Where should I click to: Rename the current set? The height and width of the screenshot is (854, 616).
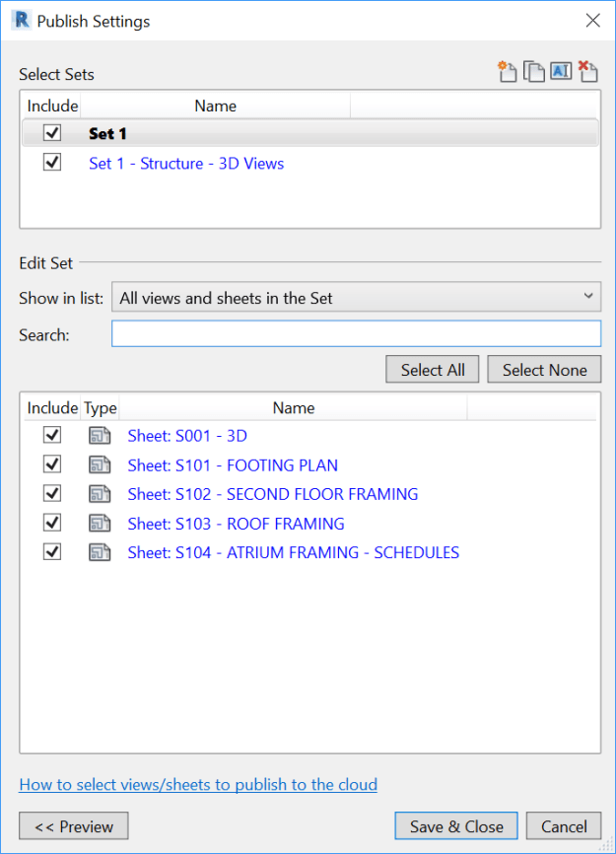click(x=560, y=71)
